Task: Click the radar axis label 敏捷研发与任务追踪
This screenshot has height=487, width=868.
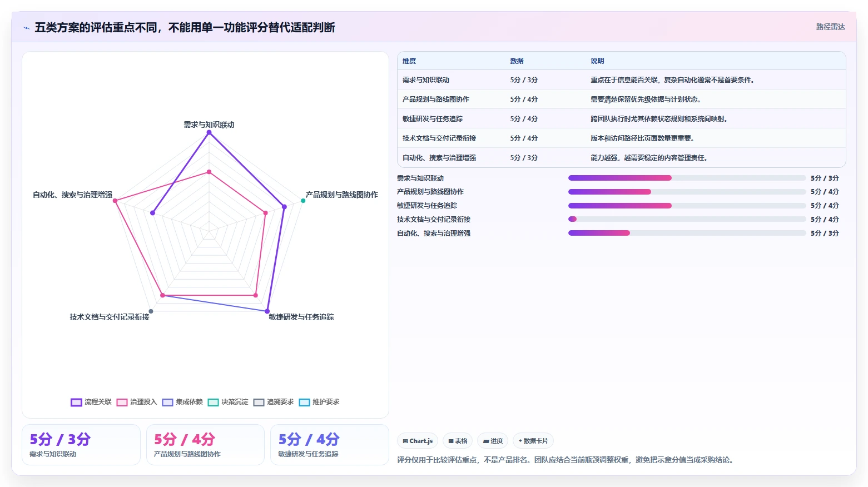Action: coord(301,317)
